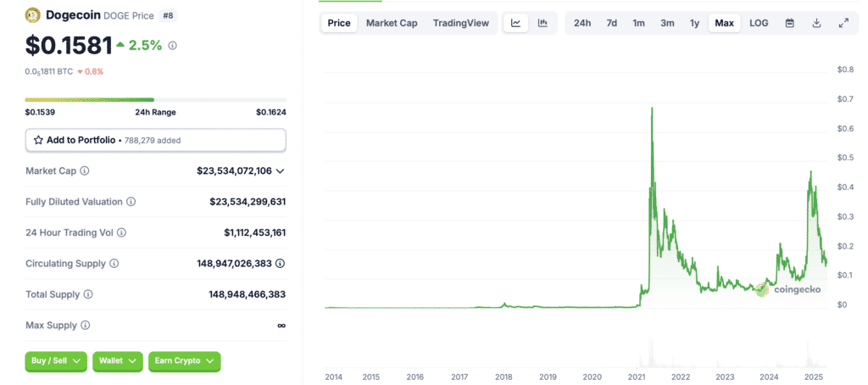Set chart range to 3m
This screenshot has width=868, height=385.
(667, 23)
